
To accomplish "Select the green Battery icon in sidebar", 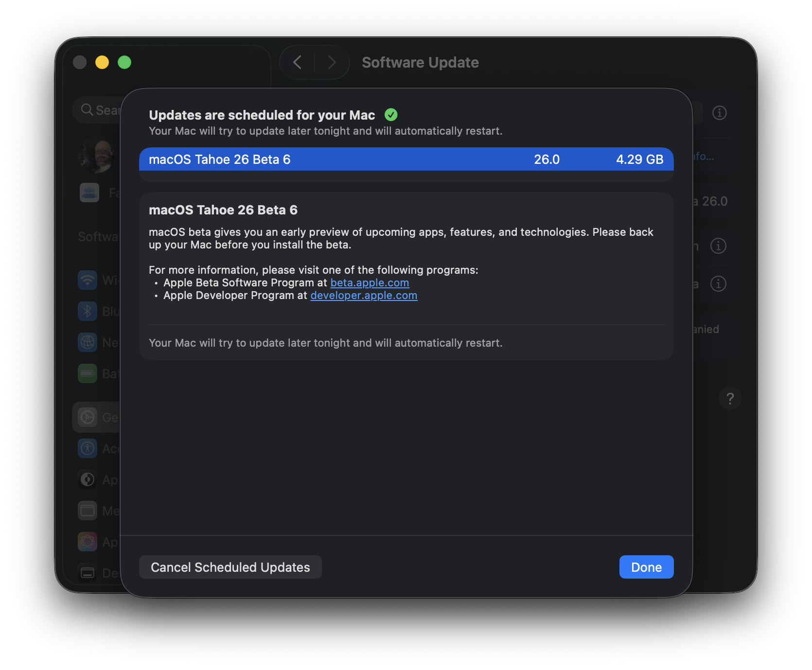I will point(88,373).
